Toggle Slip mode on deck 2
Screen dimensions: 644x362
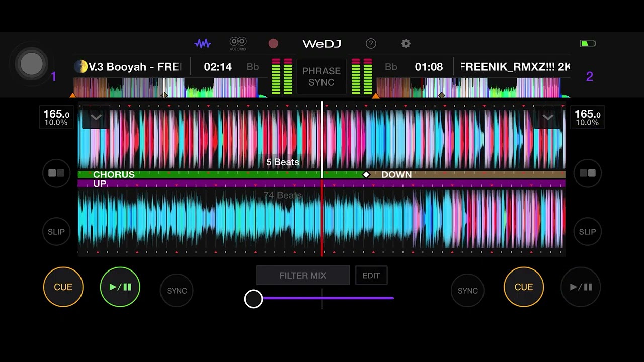(x=587, y=232)
